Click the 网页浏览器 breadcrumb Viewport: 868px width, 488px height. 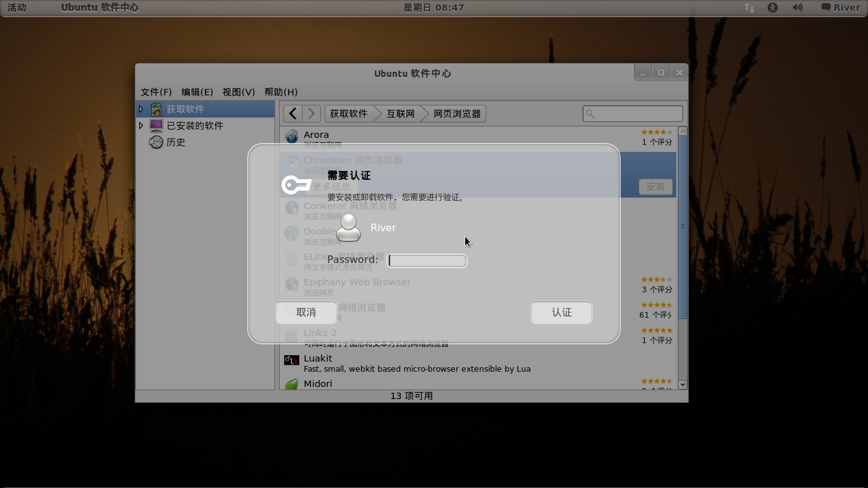(x=457, y=114)
